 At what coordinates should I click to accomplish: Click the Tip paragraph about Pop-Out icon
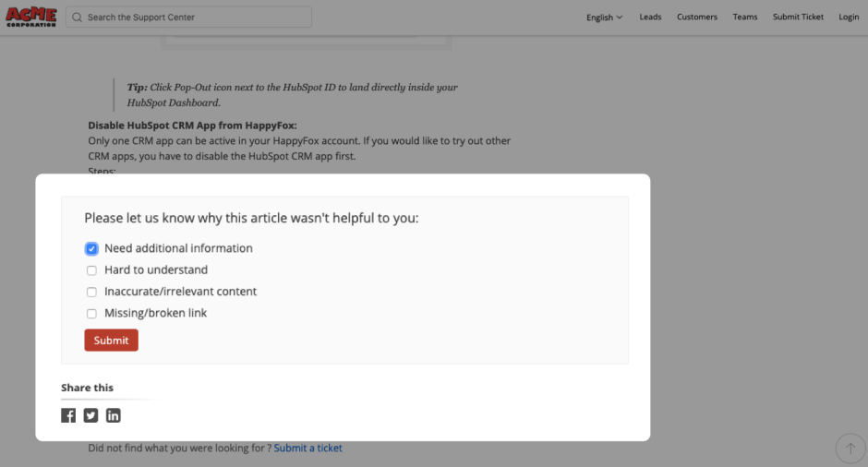coord(293,95)
